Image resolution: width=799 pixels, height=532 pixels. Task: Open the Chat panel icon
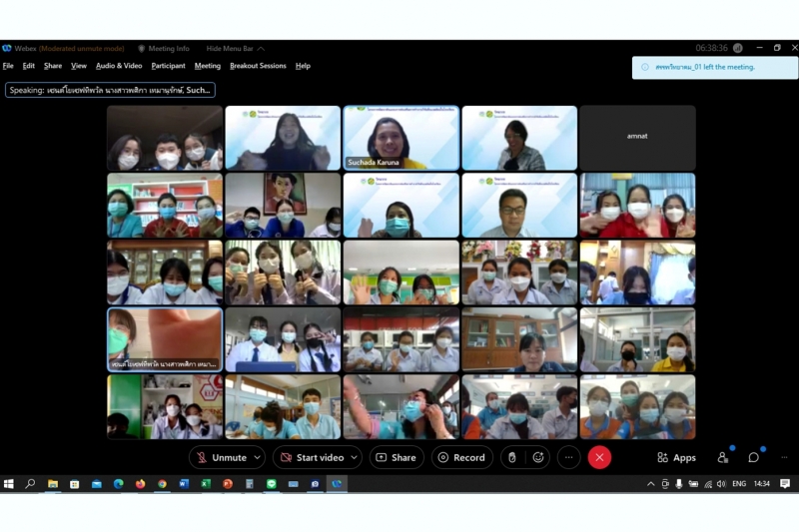coord(754,457)
